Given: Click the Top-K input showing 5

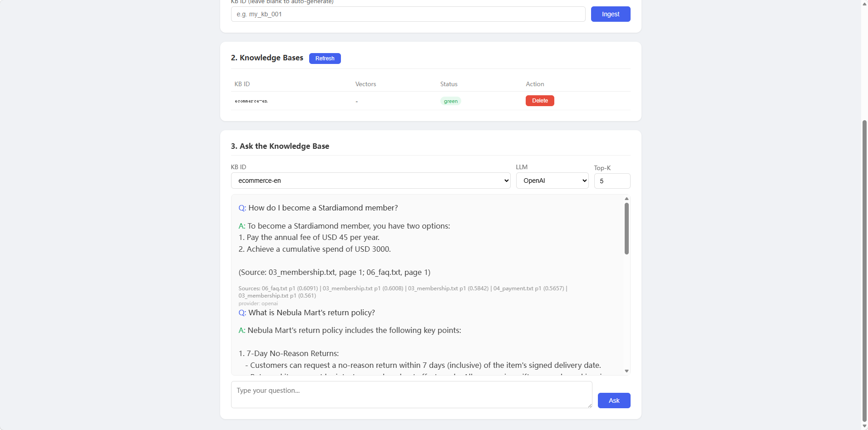Looking at the screenshot, I should (612, 181).
